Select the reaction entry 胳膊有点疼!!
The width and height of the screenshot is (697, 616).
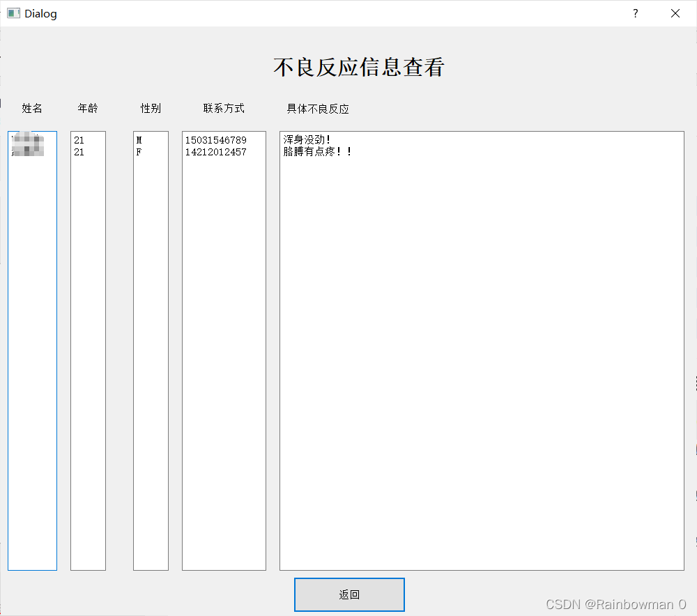(x=318, y=152)
